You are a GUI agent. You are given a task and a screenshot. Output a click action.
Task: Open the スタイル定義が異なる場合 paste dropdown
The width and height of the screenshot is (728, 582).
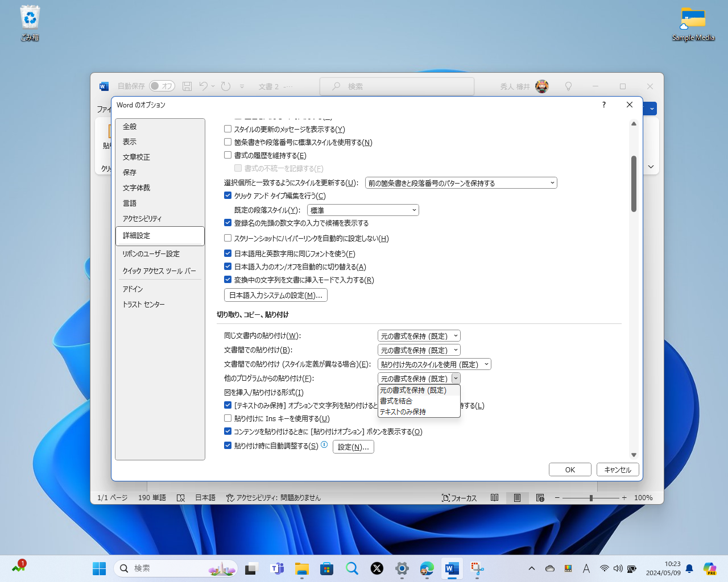tap(435, 364)
